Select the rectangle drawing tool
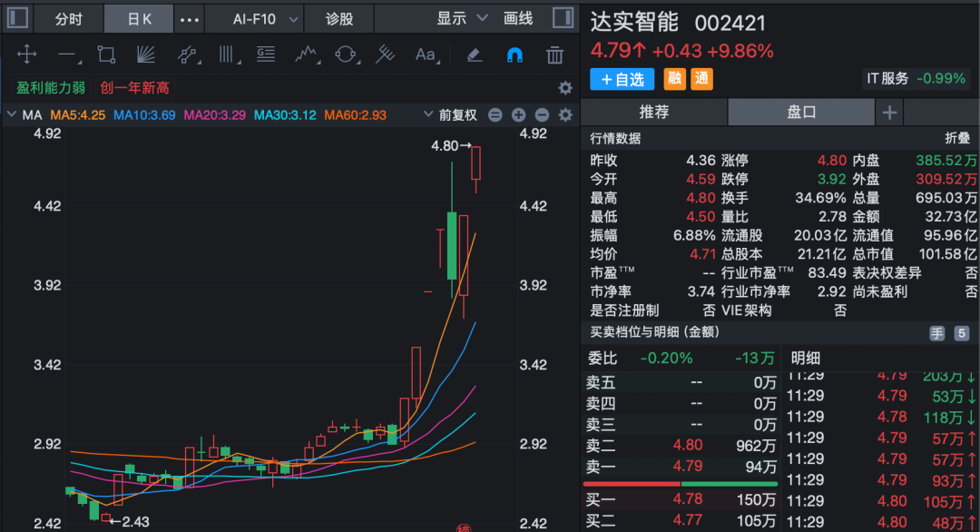 click(x=106, y=54)
